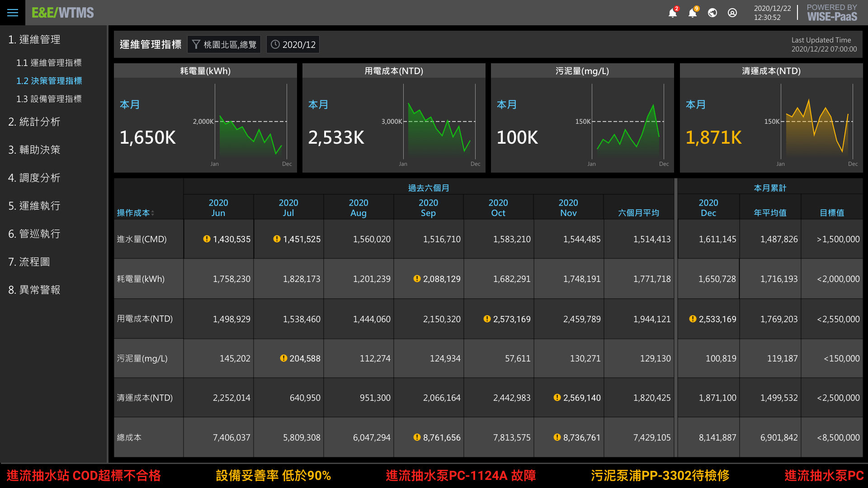
Task: Expand menu 3. 輔助決策
Action: [34, 150]
